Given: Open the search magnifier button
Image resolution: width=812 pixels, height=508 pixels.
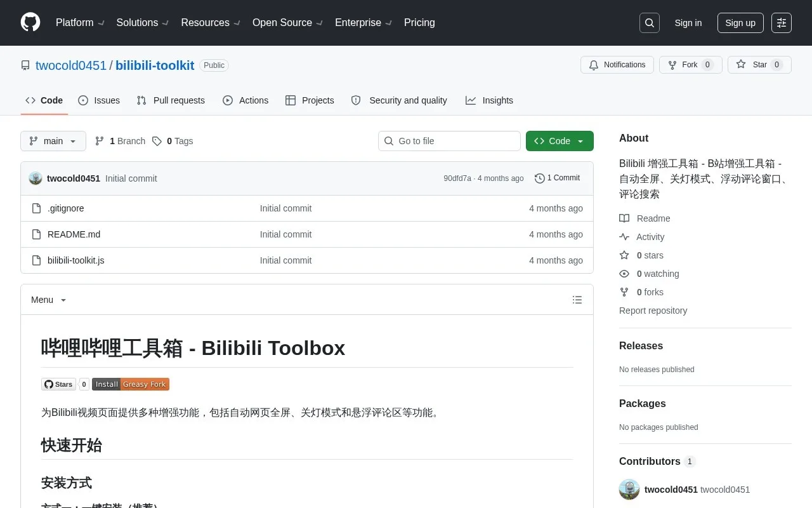Looking at the screenshot, I should [650, 23].
